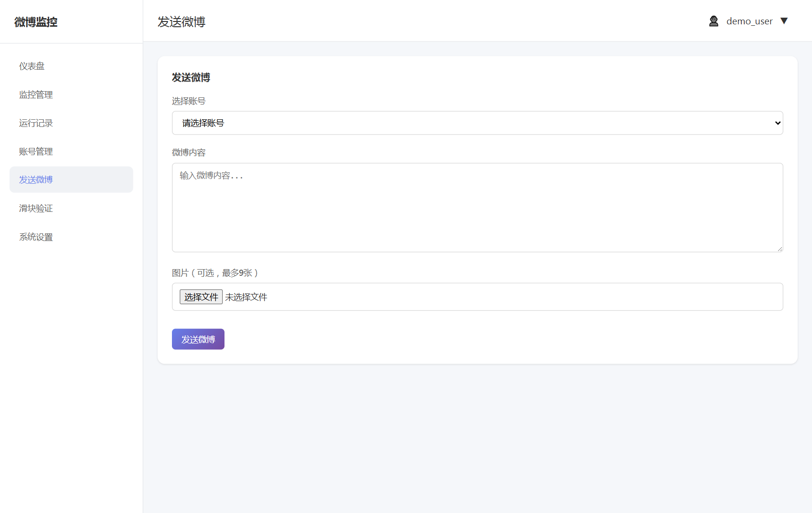812x513 pixels.
Task: Click the 选择账号 field label
Action: tap(189, 101)
